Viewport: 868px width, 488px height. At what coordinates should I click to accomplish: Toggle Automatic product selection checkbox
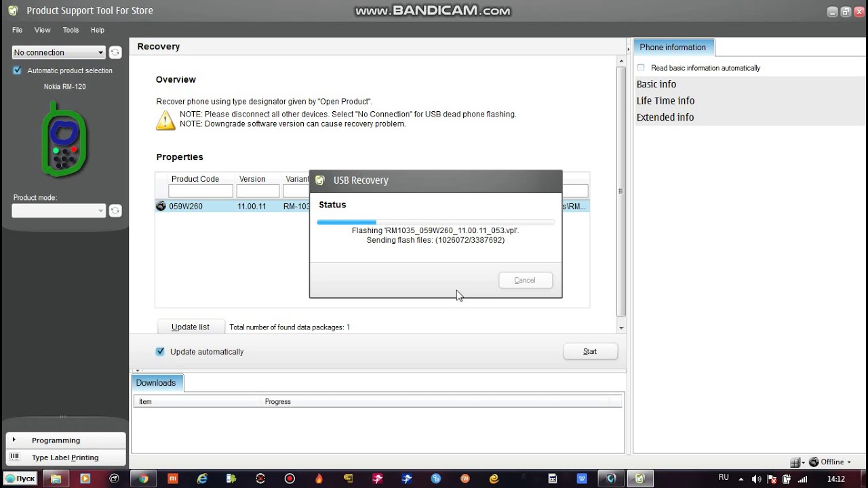(18, 70)
